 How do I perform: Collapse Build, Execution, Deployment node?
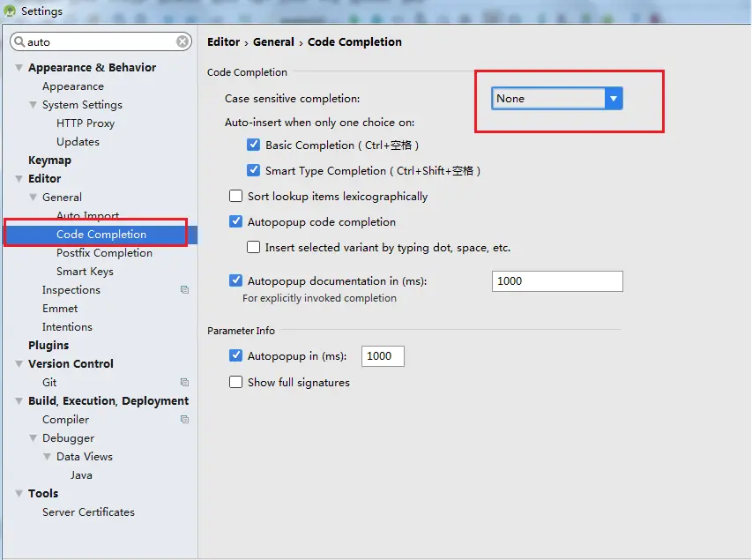click(19, 400)
